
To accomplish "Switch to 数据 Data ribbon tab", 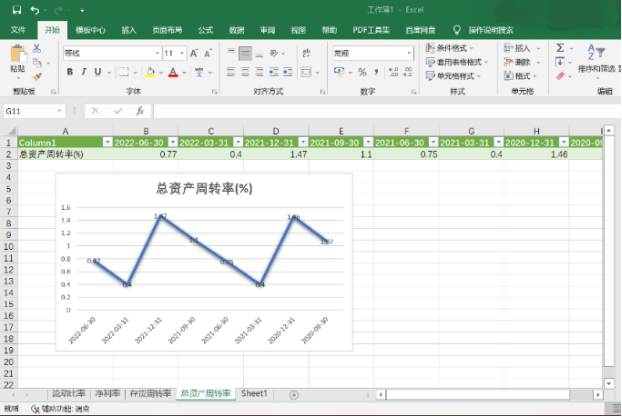I will [x=237, y=30].
